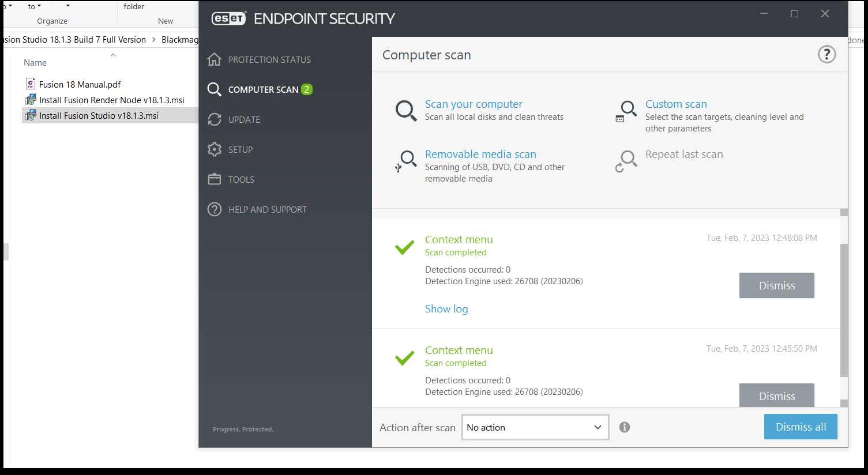Select Install Fusion Studio v18.1.3.msi file
This screenshot has width=868, height=475.
(x=99, y=116)
